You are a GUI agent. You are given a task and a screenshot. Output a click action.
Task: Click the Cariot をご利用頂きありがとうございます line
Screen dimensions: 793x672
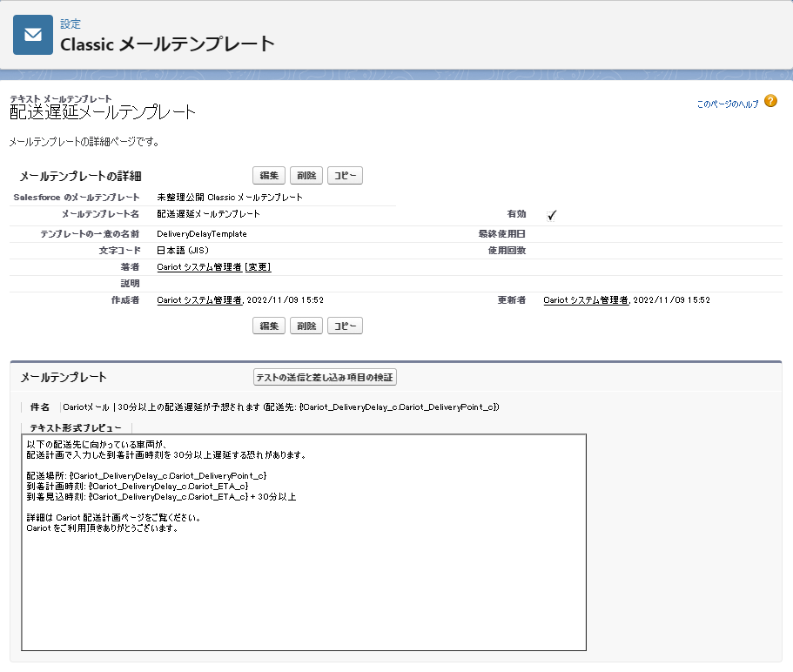[x=102, y=528]
